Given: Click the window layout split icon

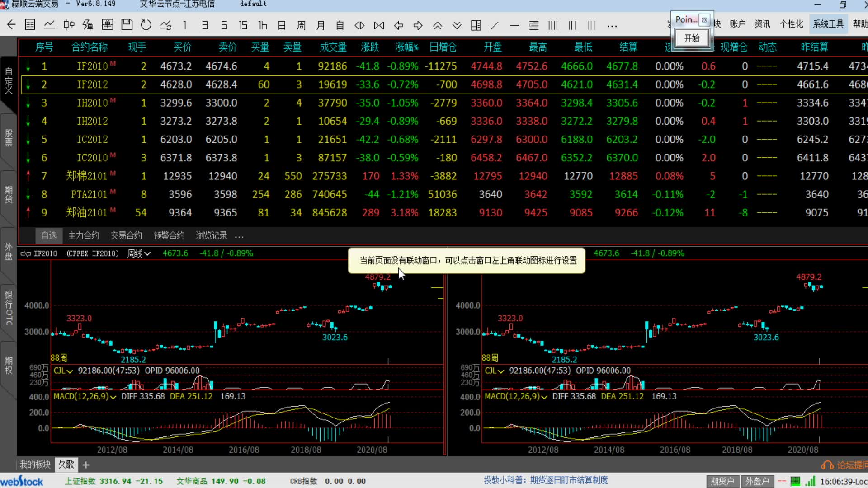Looking at the screenshot, I should [476, 25].
